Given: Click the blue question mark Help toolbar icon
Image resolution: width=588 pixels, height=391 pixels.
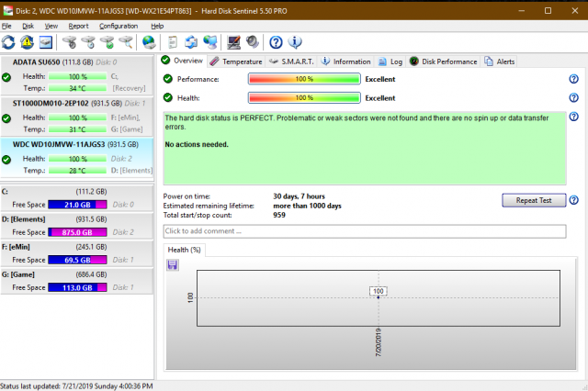Looking at the screenshot, I should (276, 42).
